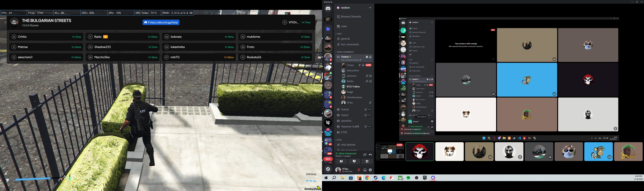Collapse the Voice Channels category

point(345,52)
